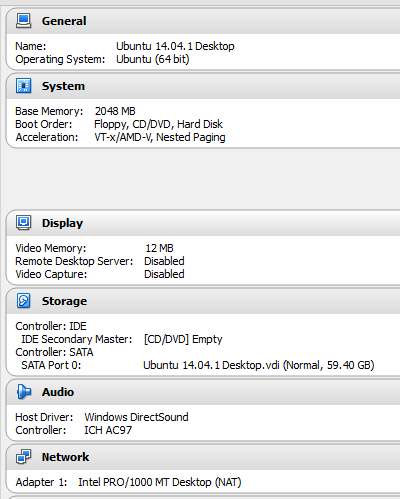The image size is (400, 499).
Task: Select the name value Ubuntu 14.04.1 Desktop
Action: (175, 46)
